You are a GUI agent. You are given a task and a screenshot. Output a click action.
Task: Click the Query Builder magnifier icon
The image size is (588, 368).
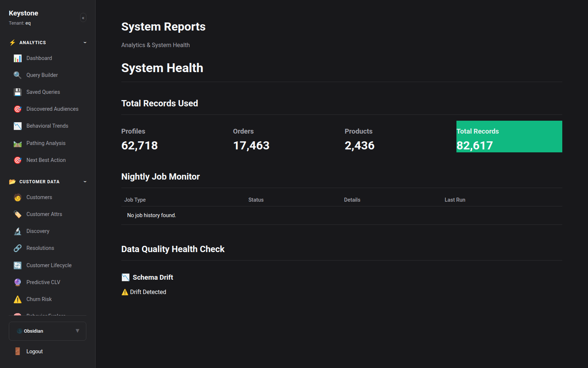[18, 75]
